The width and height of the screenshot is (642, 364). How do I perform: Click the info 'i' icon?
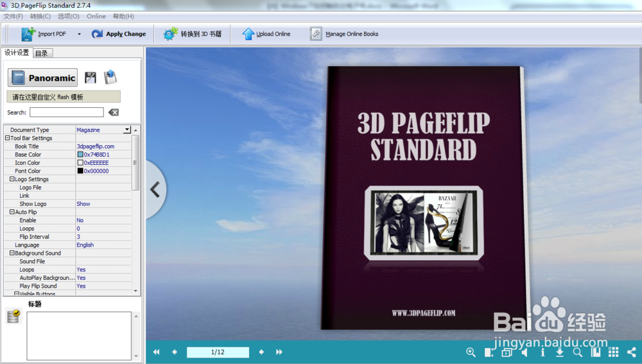click(x=542, y=352)
